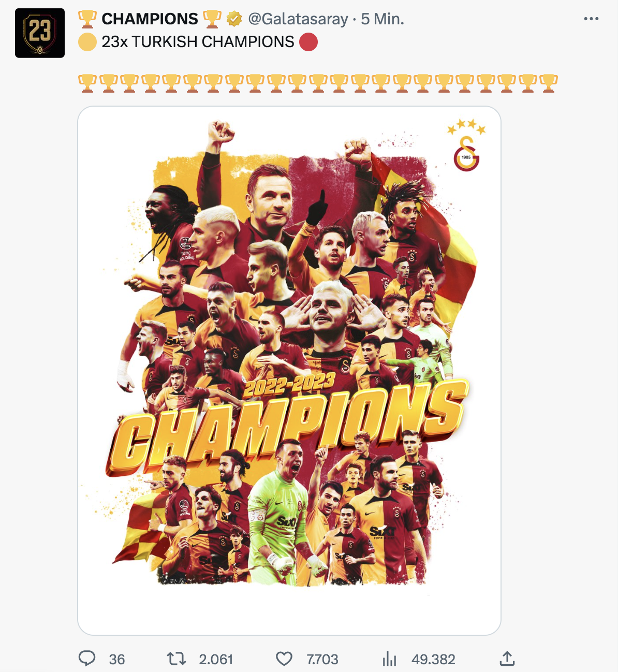Click the like count 7.703

(x=322, y=659)
